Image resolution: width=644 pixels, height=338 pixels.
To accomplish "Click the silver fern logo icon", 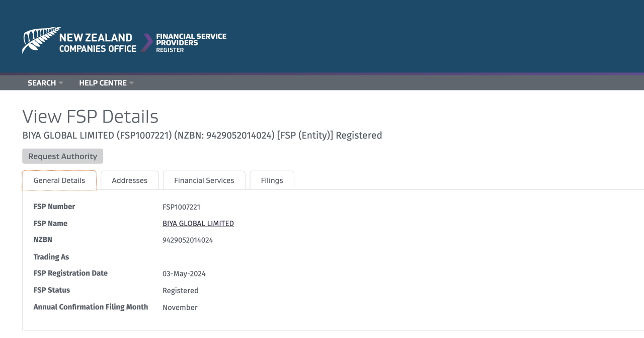I will coord(40,39).
